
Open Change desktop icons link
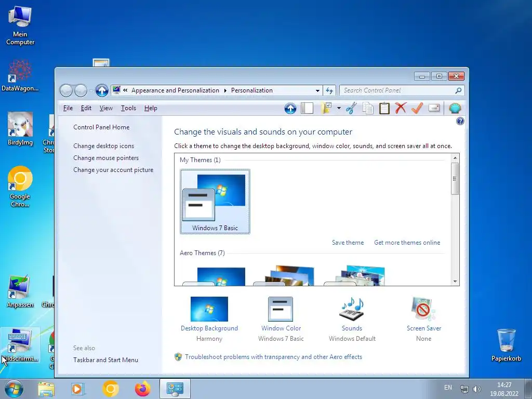point(103,146)
